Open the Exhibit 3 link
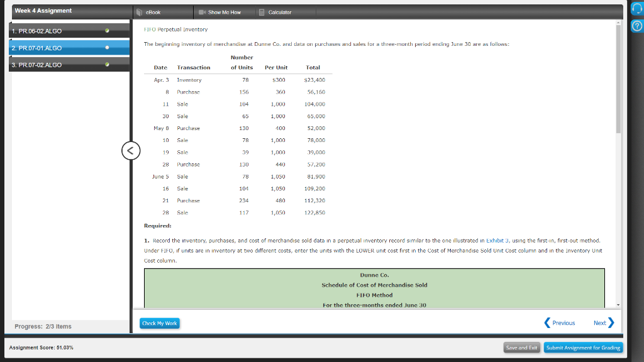 (497, 241)
